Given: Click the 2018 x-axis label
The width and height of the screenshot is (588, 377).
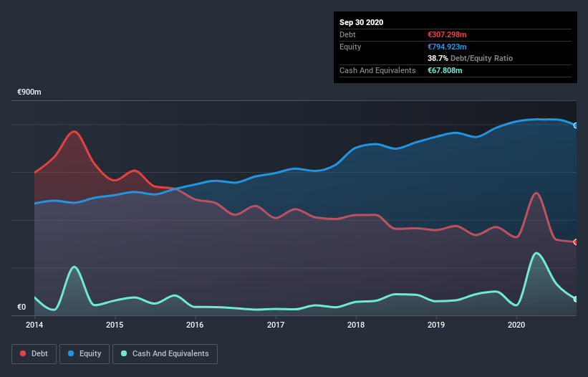Looking at the screenshot, I should point(356,325).
